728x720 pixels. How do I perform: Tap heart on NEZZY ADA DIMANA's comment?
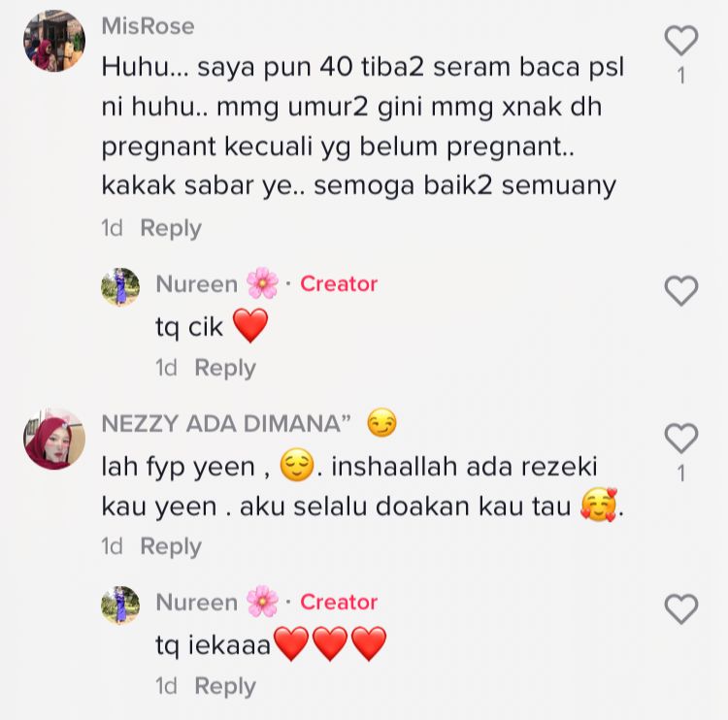pyautogui.click(x=681, y=439)
